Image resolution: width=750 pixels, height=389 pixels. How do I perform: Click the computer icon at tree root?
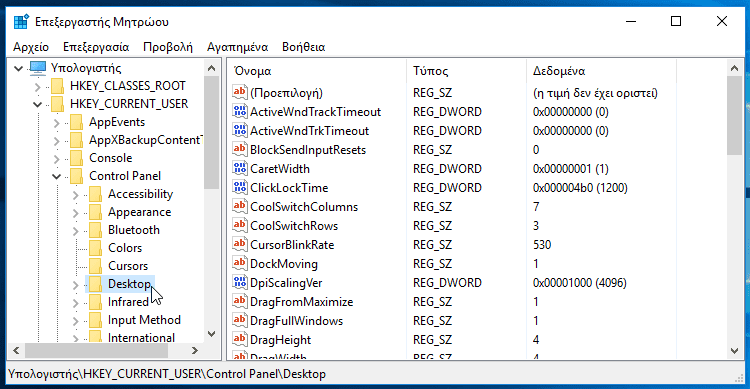(x=38, y=68)
